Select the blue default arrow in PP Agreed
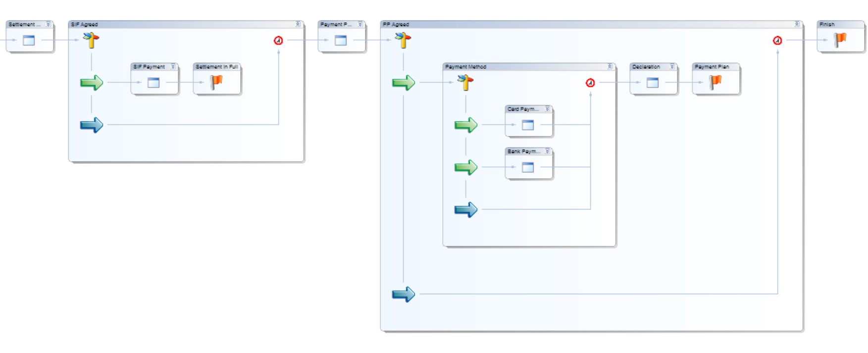This screenshot has height=353, width=868. click(404, 294)
